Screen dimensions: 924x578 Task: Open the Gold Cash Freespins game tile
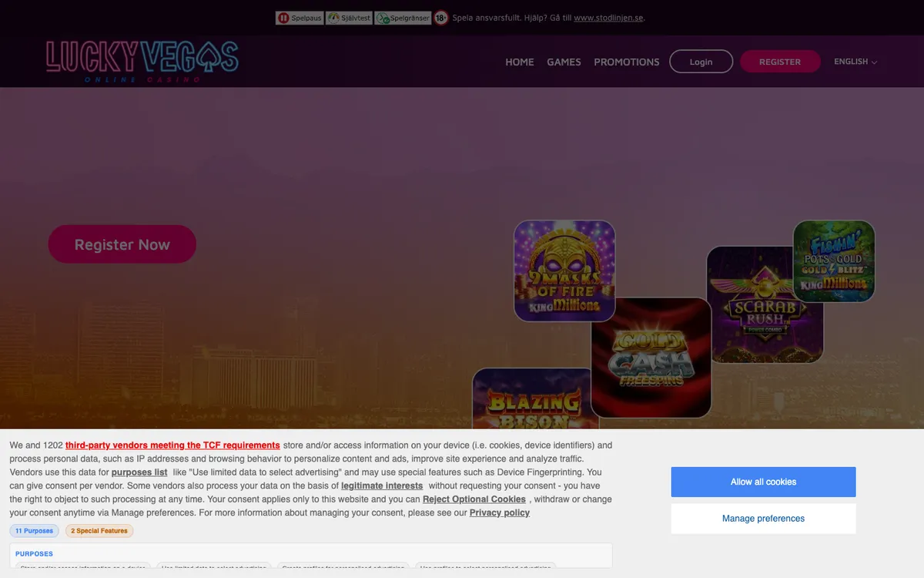[x=651, y=358]
